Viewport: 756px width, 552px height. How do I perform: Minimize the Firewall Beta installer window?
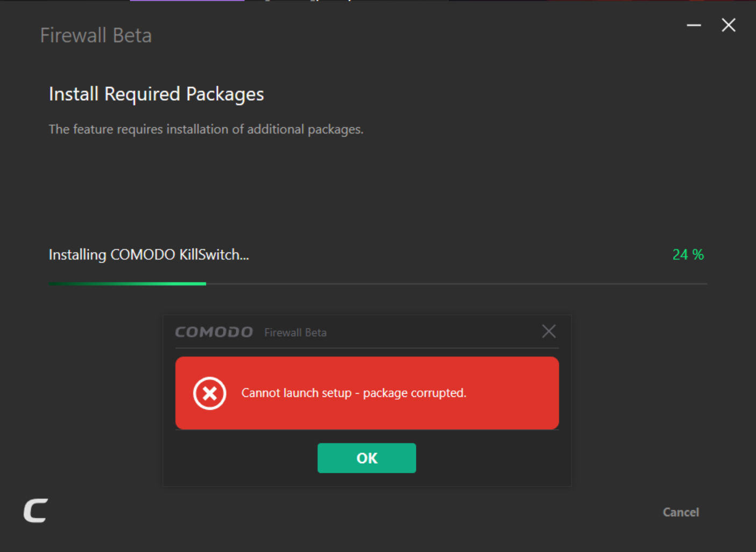point(694,25)
